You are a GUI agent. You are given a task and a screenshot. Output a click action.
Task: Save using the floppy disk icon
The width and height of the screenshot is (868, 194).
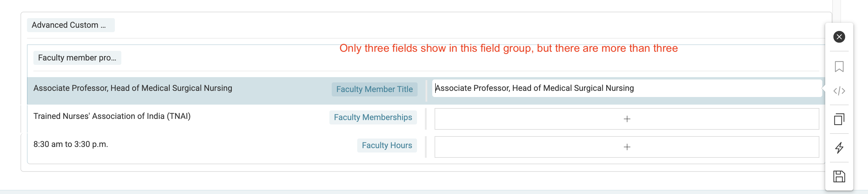coord(839,176)
